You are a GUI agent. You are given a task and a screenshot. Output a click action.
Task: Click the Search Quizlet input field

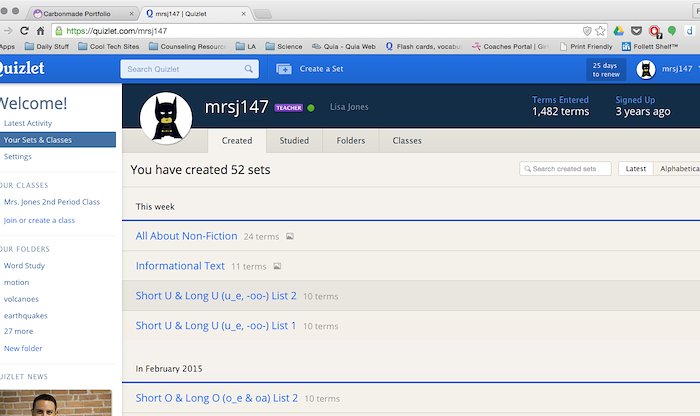pos(189,69)
